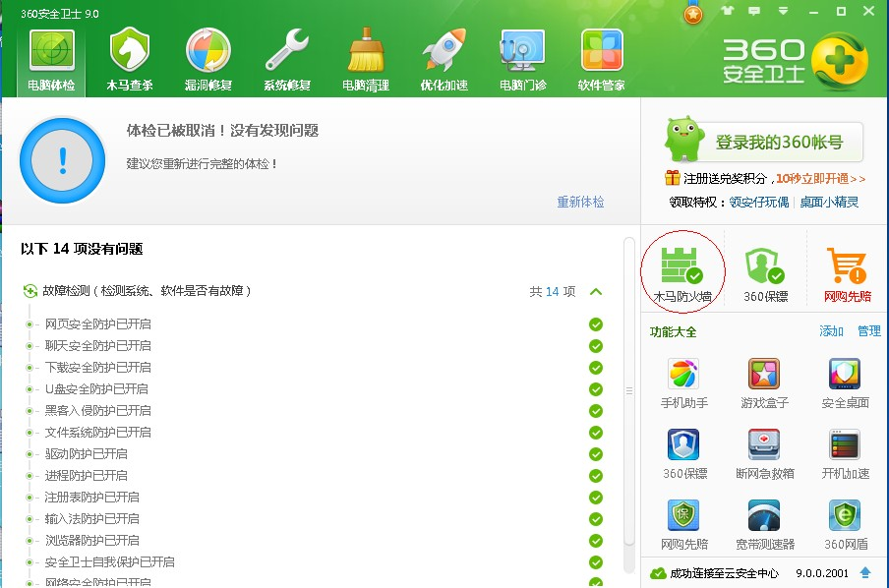Open the 漏洞修复 tab
This screenshot has height=588, width=889.
tap(208, 61)
